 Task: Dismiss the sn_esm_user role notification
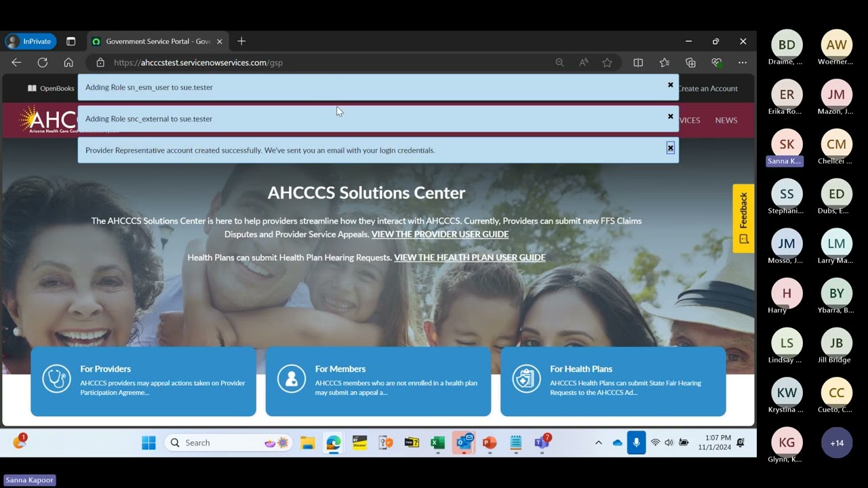point(671,85)
